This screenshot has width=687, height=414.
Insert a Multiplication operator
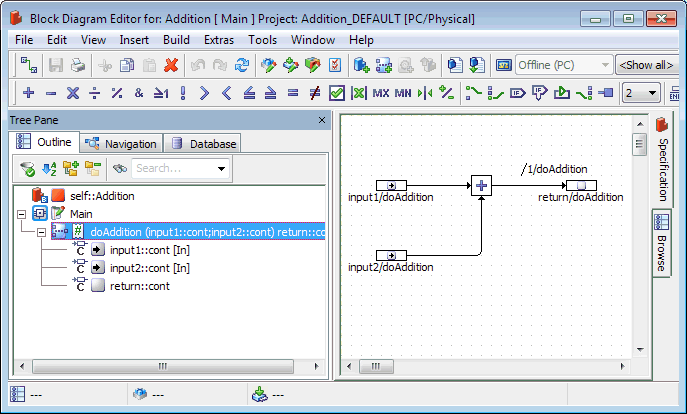tap(73, 93)
